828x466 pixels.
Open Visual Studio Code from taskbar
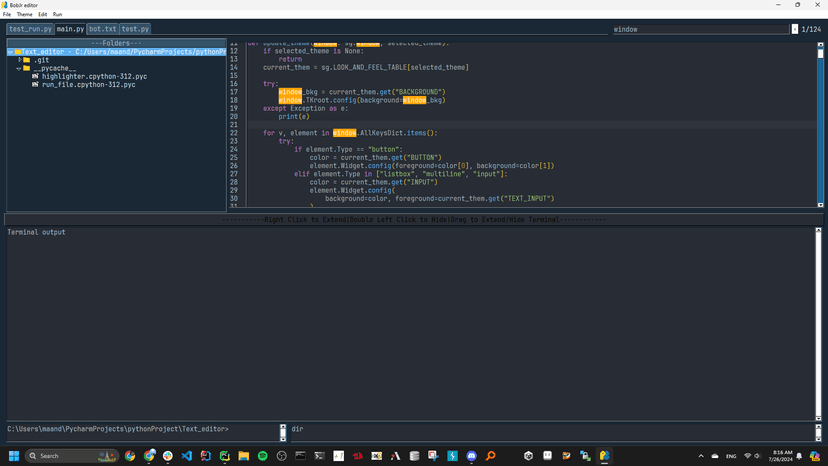coord(187,456)
